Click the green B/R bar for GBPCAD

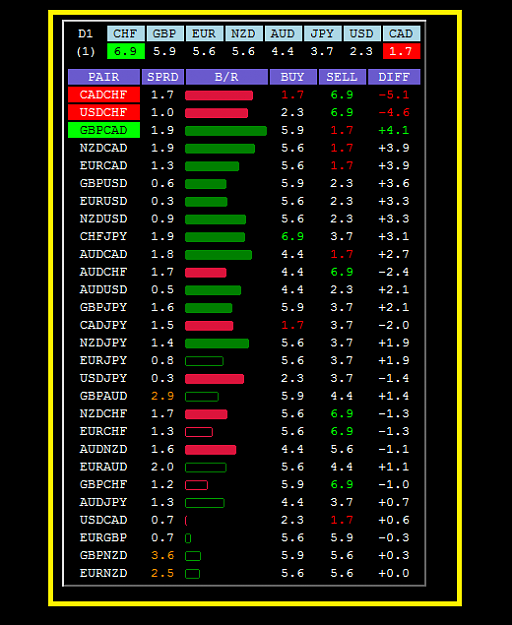click(x=226, y=131)
